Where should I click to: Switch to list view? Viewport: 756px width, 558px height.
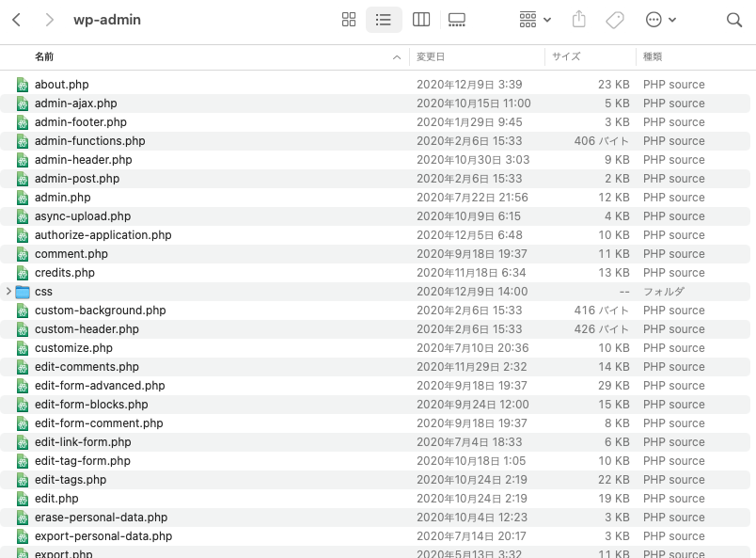[384, 20]
